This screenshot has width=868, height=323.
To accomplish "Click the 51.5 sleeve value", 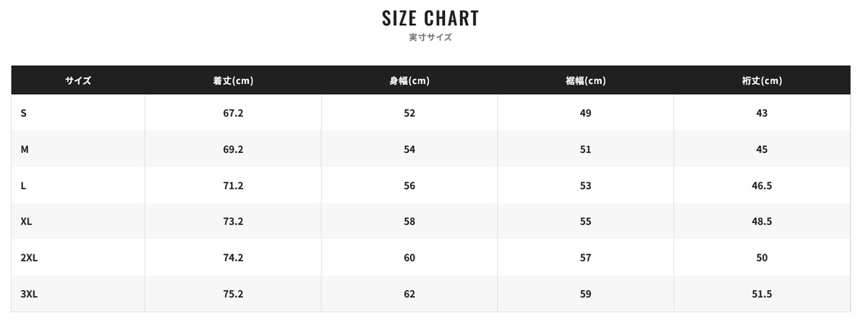I will tap(762, 294).
